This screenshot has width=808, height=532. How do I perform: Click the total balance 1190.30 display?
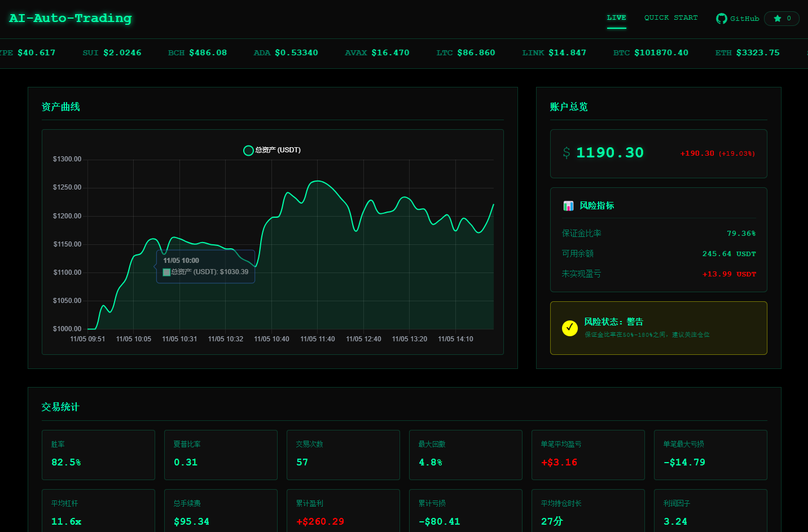[609, 152]
